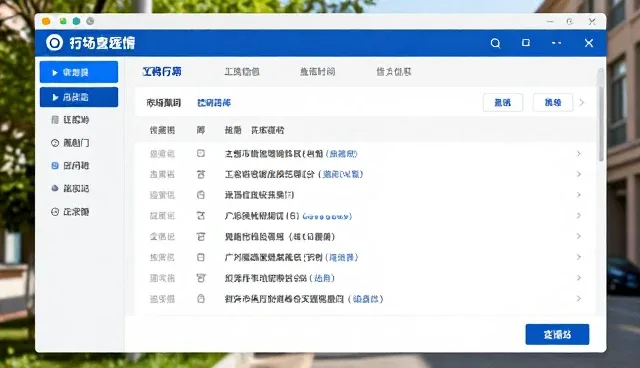This screenshot has width=640, height=368.
Task: Open the three-dots more menu in blue header
Action: tap(556, 43)
